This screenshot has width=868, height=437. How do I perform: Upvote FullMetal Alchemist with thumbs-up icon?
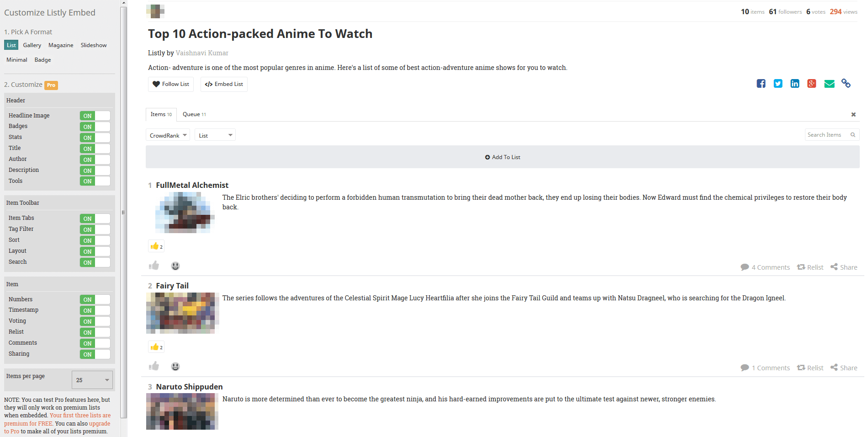click(154, 266)
